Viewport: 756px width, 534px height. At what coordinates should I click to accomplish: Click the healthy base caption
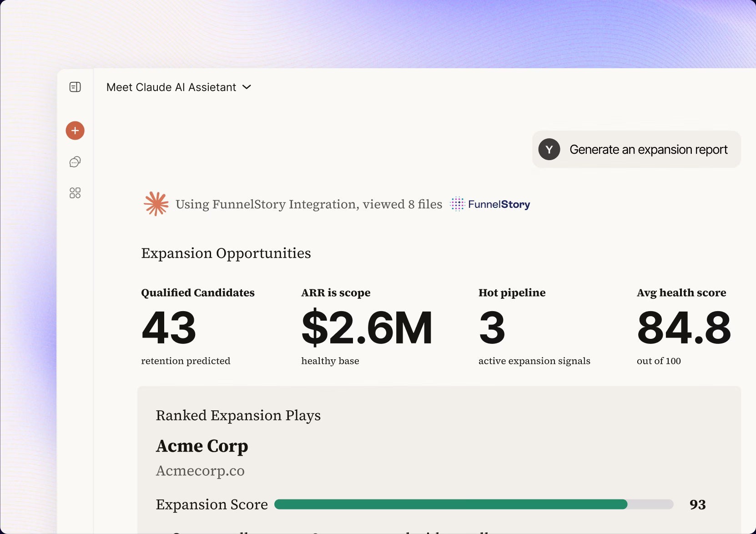[x=330, y=361]
